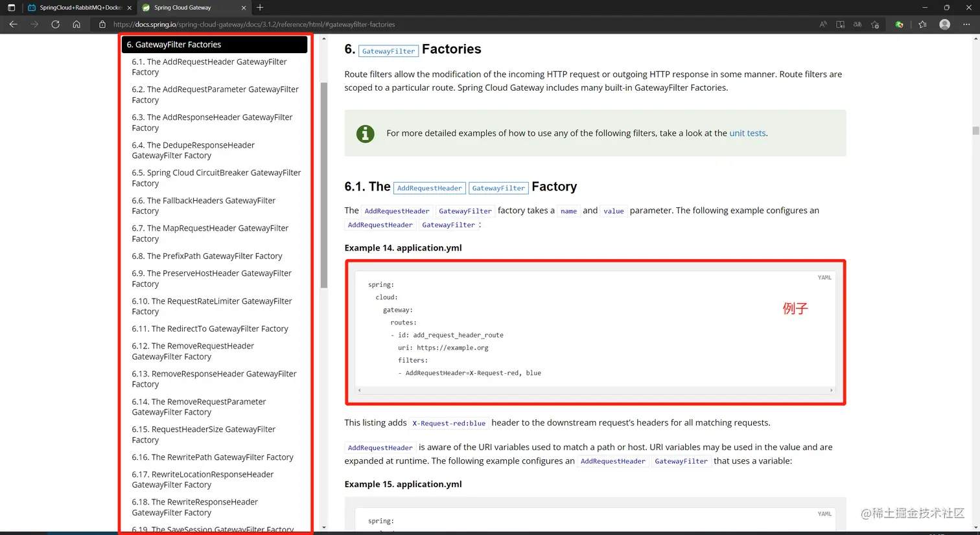Add this page to favorites

(x=875, y=25)
